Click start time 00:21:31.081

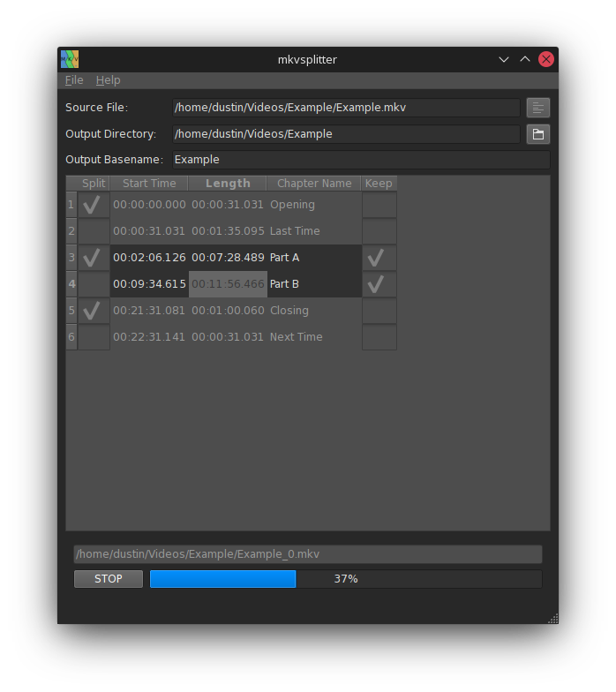[x=149, y=311]
